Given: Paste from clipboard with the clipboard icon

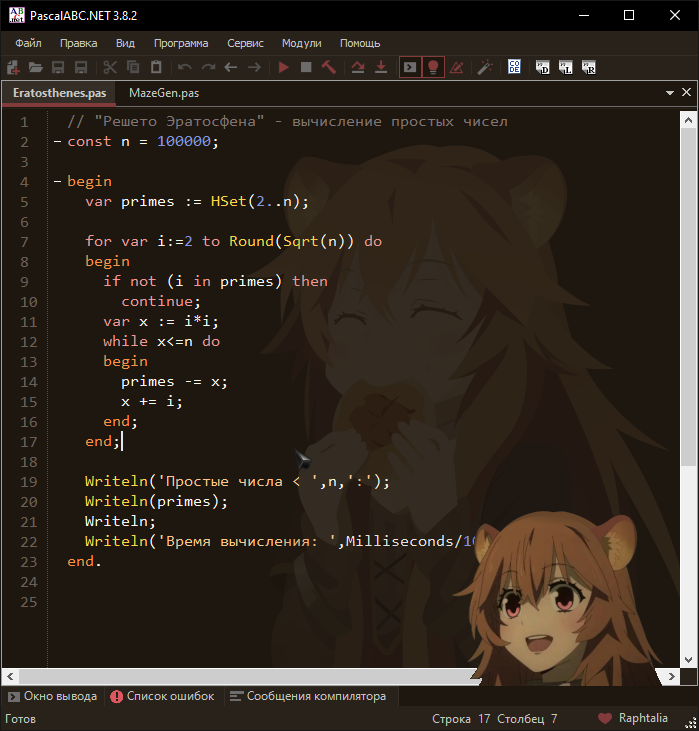Looking at the screenshot, I should [x=156, y=68].
